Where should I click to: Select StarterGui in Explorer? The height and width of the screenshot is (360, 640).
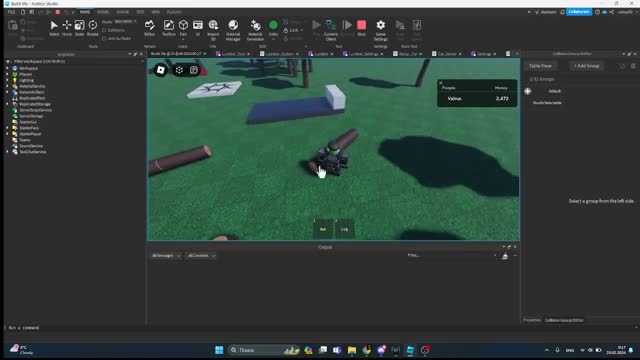tap(28, 122)
